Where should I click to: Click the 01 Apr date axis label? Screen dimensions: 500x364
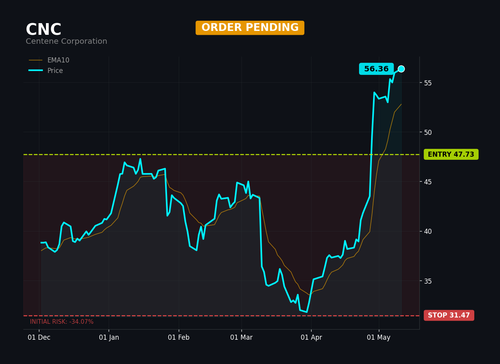click(x=311, y=337)
